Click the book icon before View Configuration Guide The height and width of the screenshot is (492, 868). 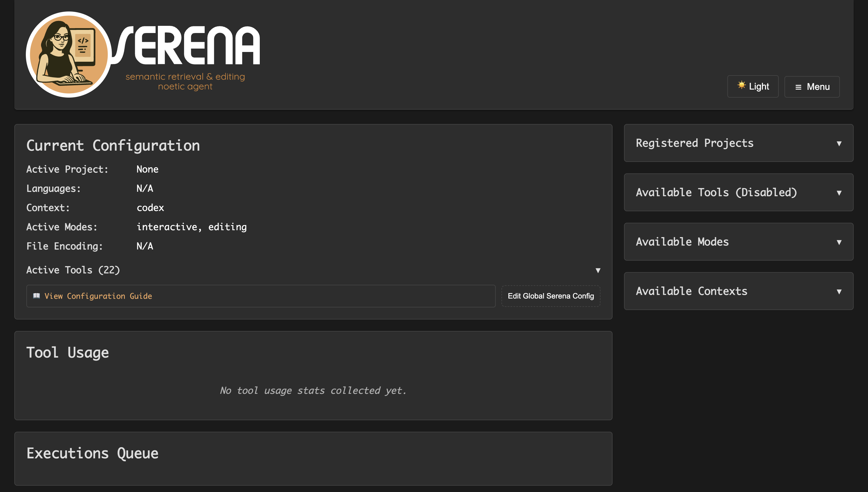pos(36,296)
